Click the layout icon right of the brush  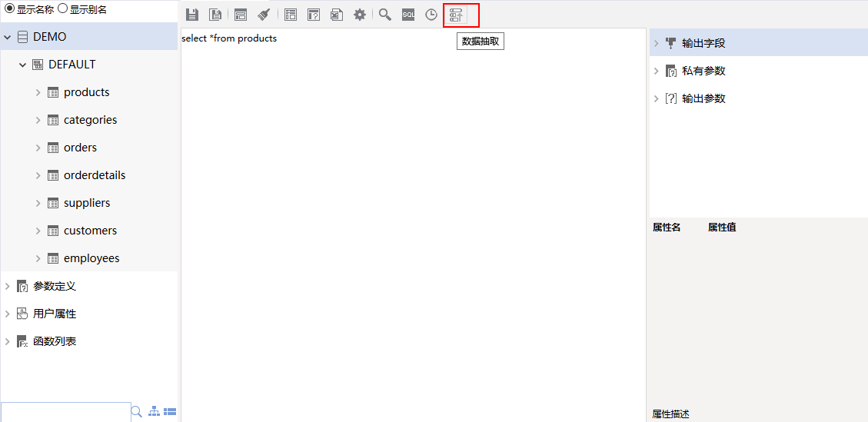291,15
